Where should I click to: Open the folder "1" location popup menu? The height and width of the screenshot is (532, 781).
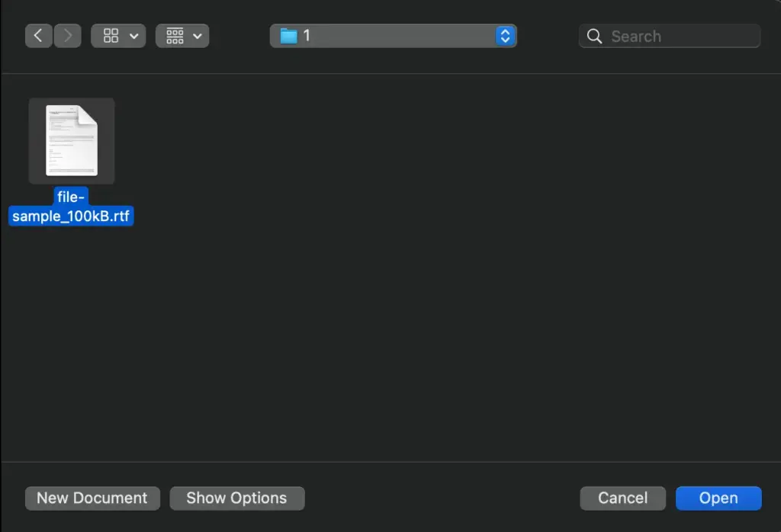pyautogui.click(x=393, y=36)
